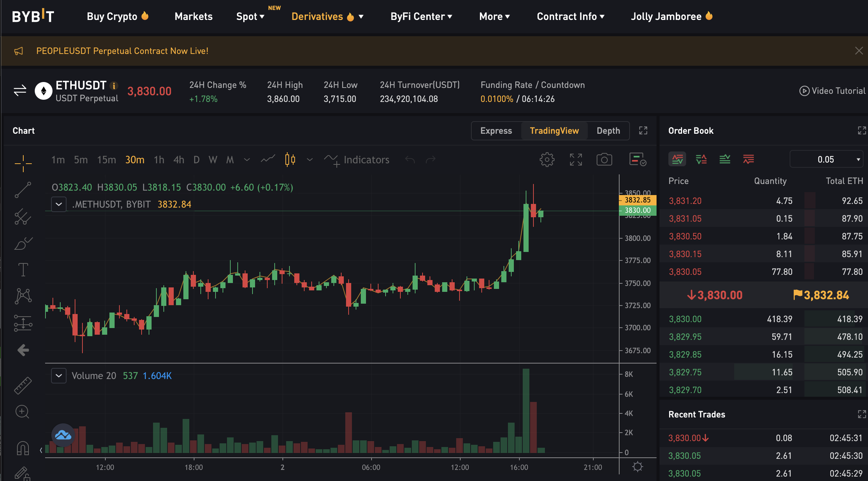Take chart snapshot with camera icon
This screenshot has width=868, height=481.
coord(604,160)
